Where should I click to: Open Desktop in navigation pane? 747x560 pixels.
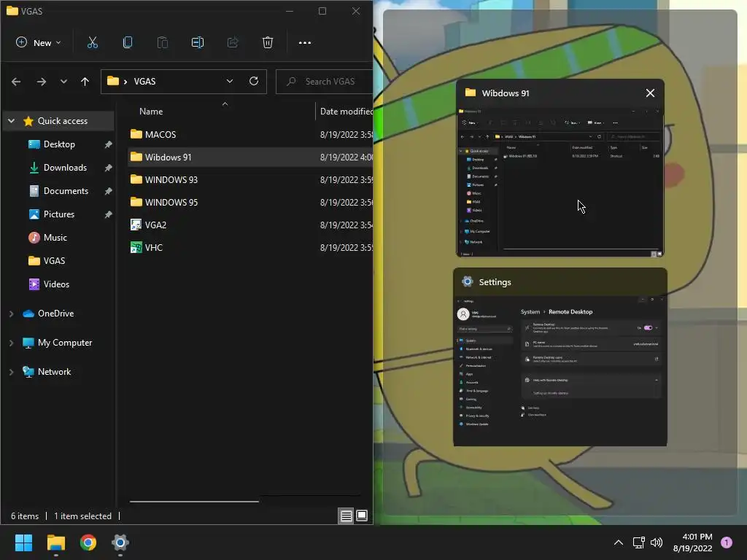59,144
